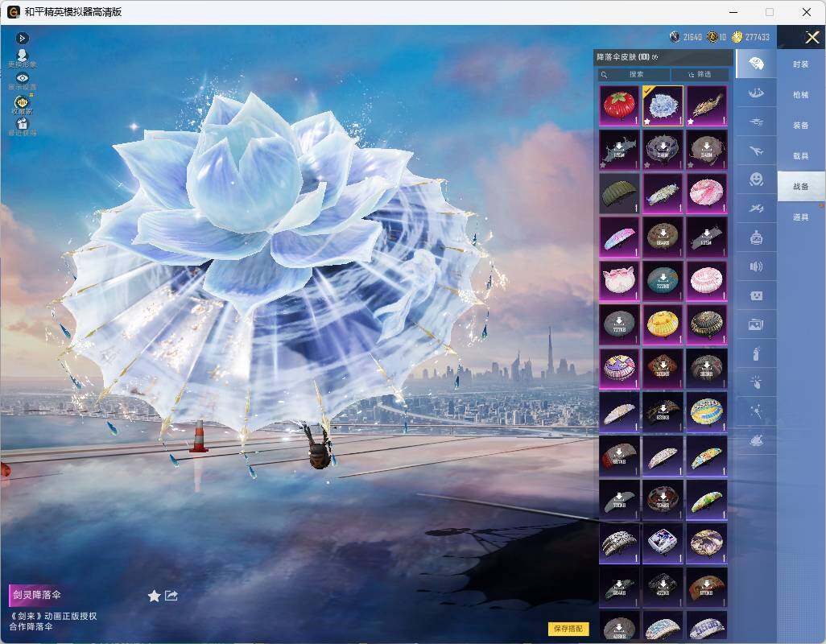
Task: Open the airplane skin category icon
Action: tap(756, 151)
